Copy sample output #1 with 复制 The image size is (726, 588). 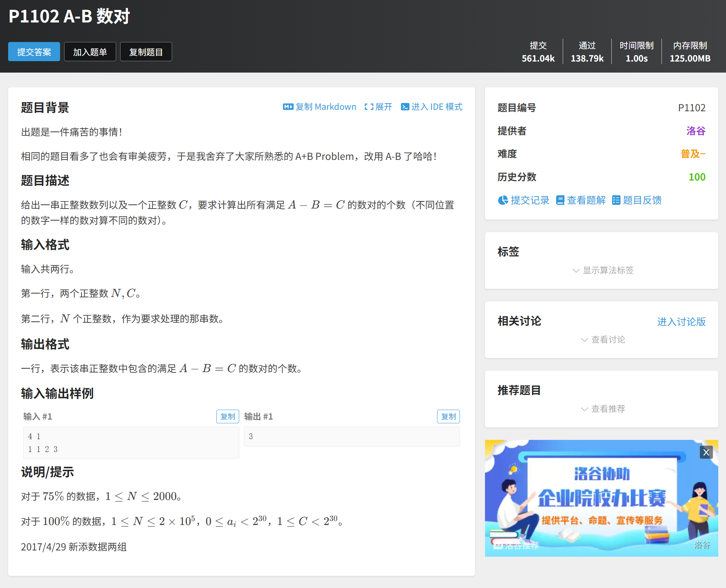coord(448,416)
